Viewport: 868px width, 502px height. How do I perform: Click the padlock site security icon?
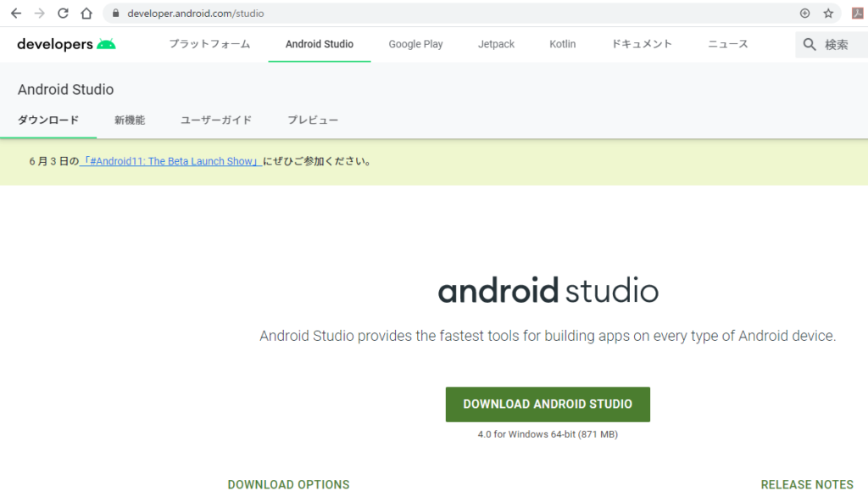115,14
